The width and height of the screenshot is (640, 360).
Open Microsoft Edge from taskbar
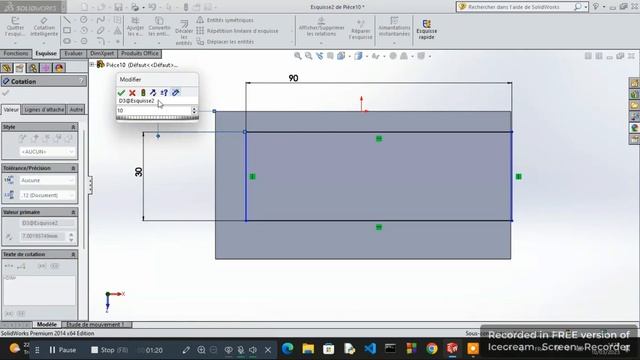(x=288, y=349)
